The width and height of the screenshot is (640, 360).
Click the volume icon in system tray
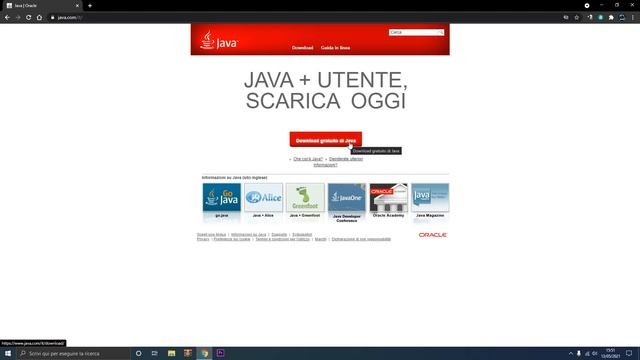595,353
